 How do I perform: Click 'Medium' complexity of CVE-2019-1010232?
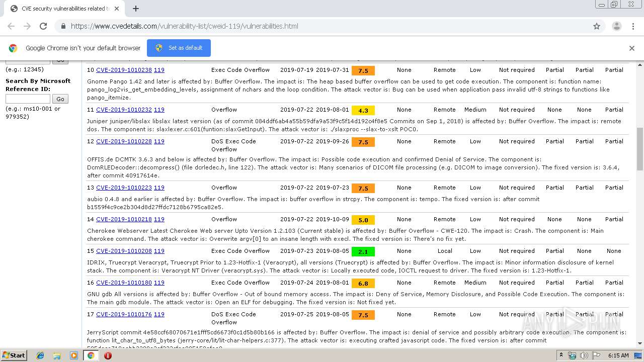click(475, 110)
